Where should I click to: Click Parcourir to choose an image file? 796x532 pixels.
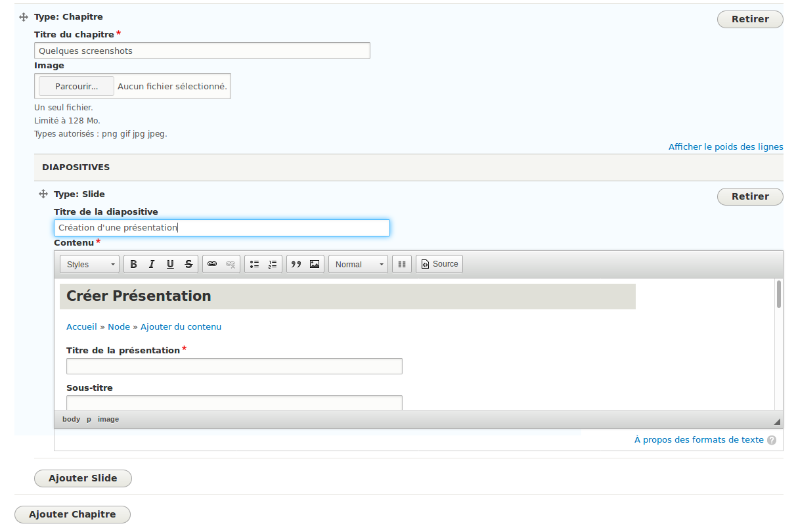click(x=76, y=86)
